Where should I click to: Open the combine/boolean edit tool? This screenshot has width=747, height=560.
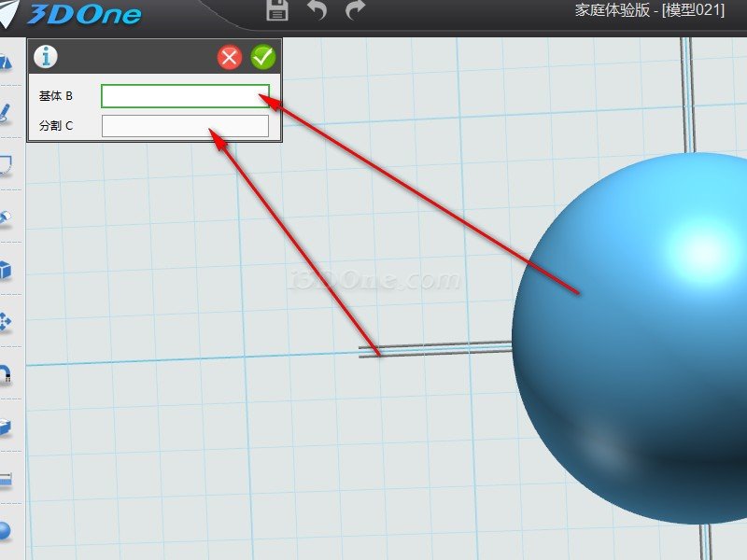pos(7,427)
